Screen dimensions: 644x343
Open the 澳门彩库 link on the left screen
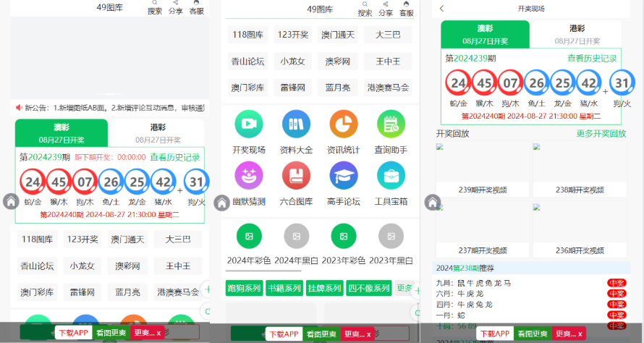click(x=37, y=292)
